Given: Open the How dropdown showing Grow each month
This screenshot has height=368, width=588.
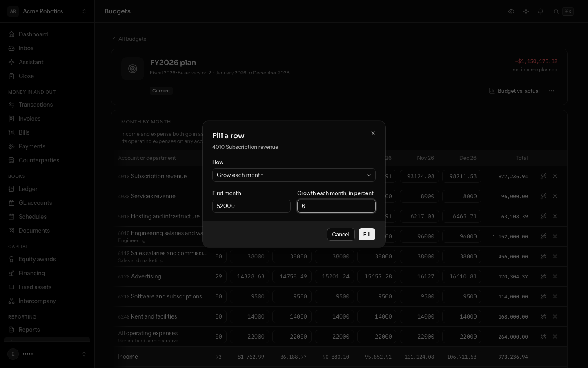Looking at the screenshot, I should point(294,175).
